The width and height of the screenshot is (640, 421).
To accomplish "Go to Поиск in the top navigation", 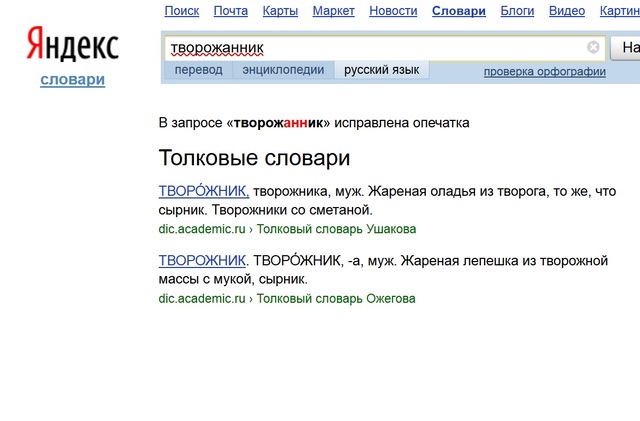I will [182, 11].
